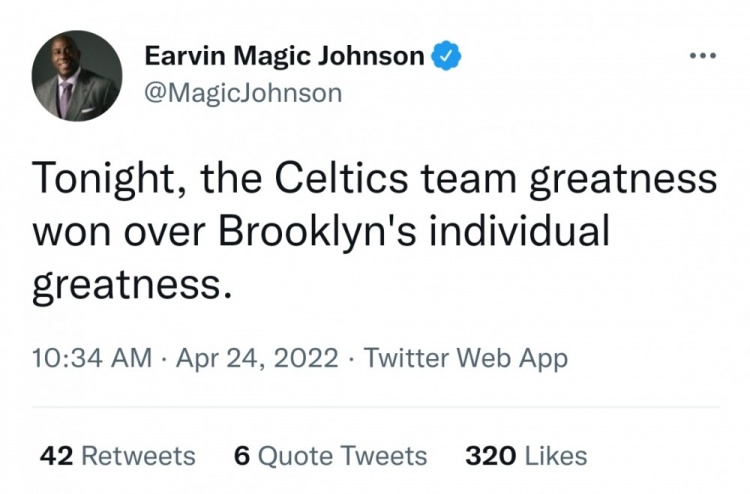Open the three-dot more options menu
The height and width of the screenshot is (494, 750).
click(703, 55)
